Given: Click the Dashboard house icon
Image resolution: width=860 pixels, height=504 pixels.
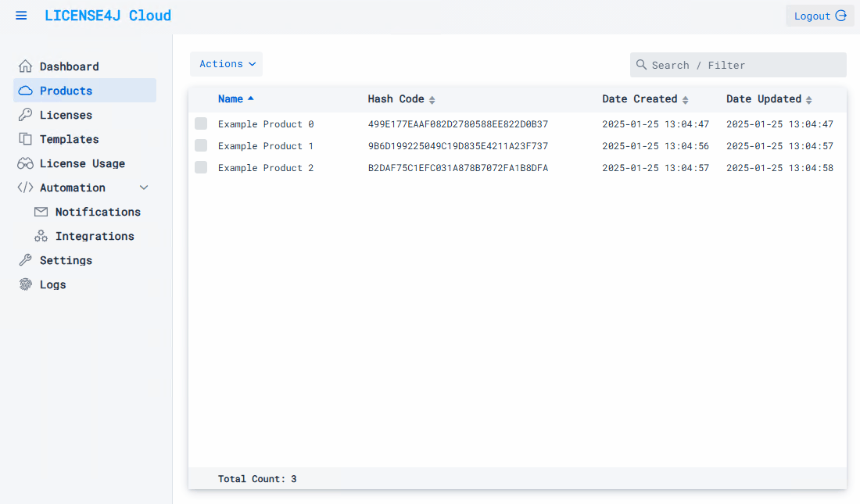Looking at the screenshot, I should (x=25, y=66).
